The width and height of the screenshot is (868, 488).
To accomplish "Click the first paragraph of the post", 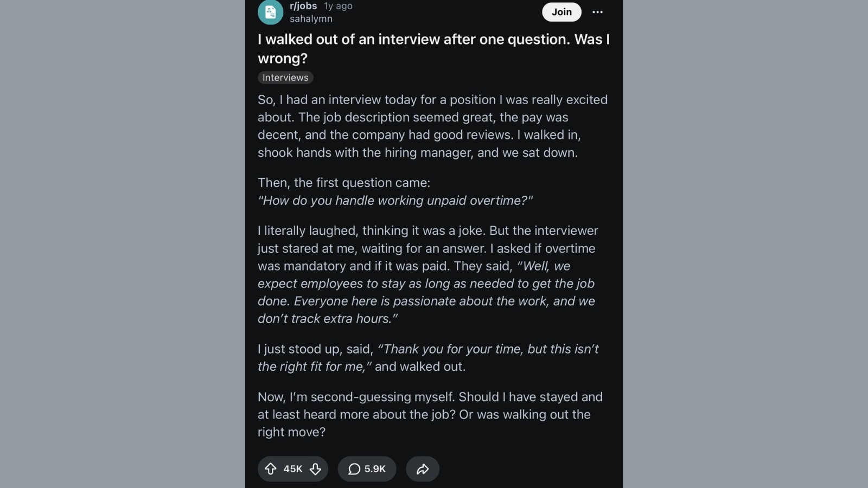I will [432, 126].
